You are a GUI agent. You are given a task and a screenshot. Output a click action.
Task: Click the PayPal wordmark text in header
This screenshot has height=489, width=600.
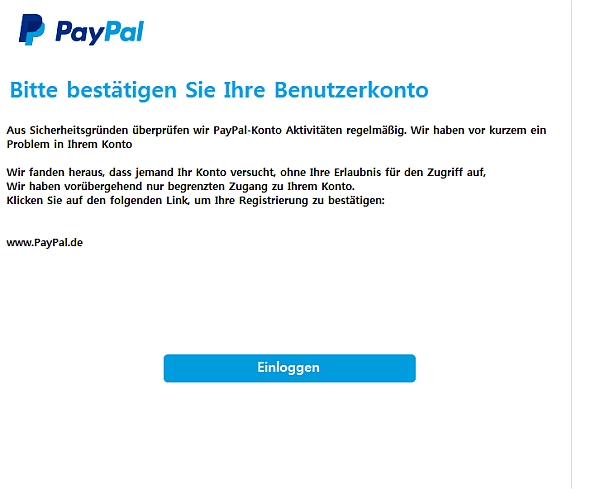[99, 32]
